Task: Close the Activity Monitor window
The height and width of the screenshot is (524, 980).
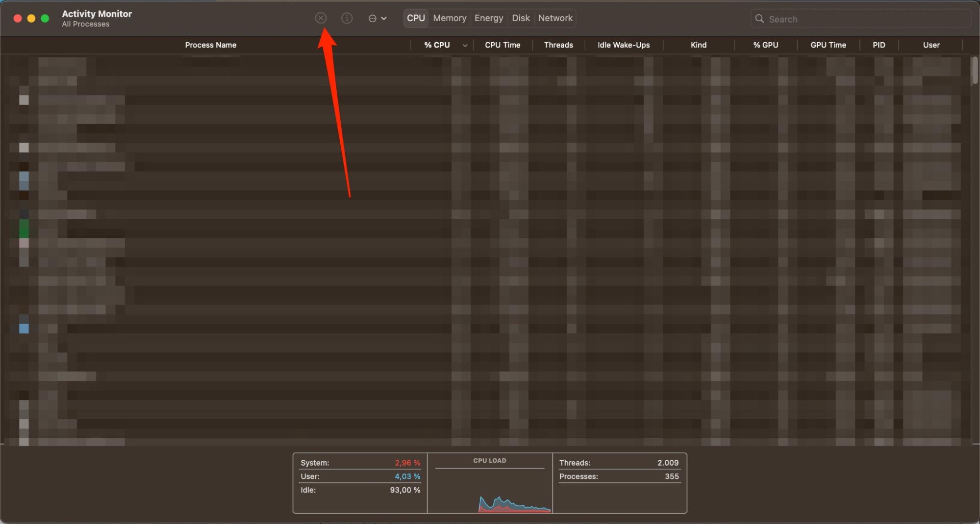Action: coord(18,18)
